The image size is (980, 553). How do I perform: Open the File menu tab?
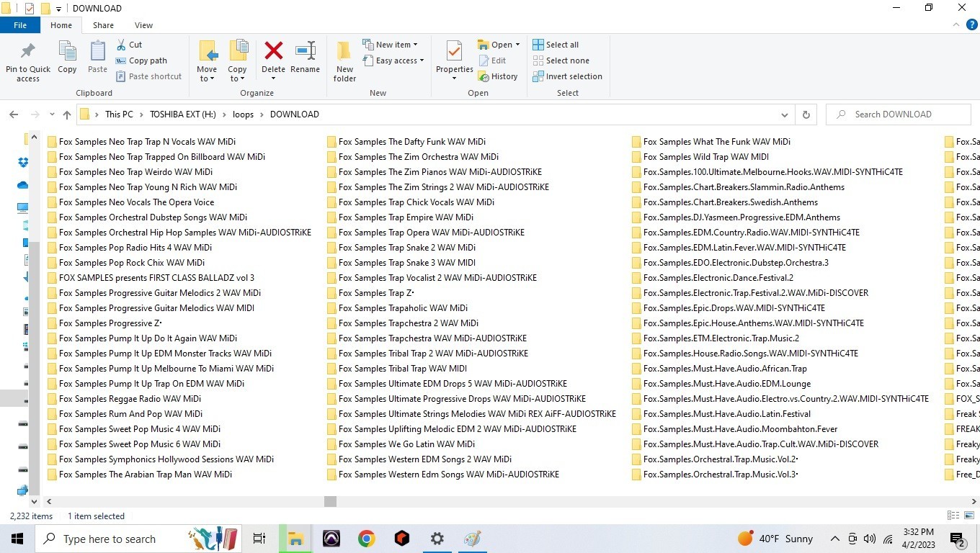20,25
